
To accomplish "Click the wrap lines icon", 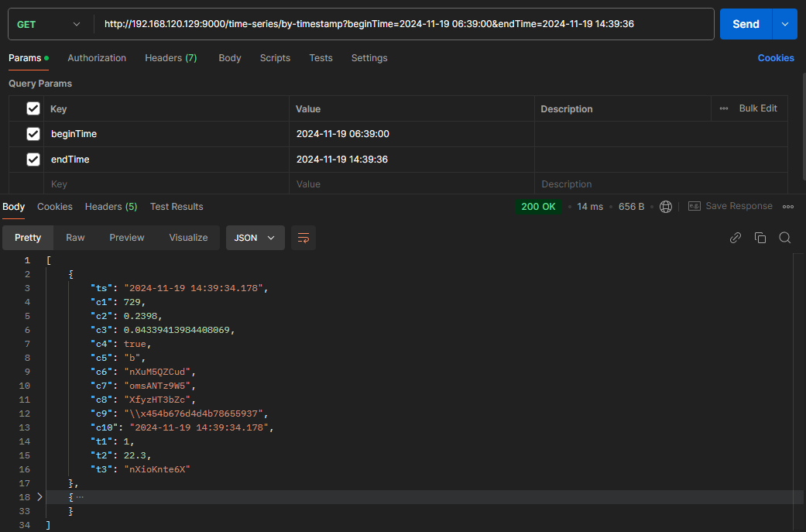I will pos(304,238).
